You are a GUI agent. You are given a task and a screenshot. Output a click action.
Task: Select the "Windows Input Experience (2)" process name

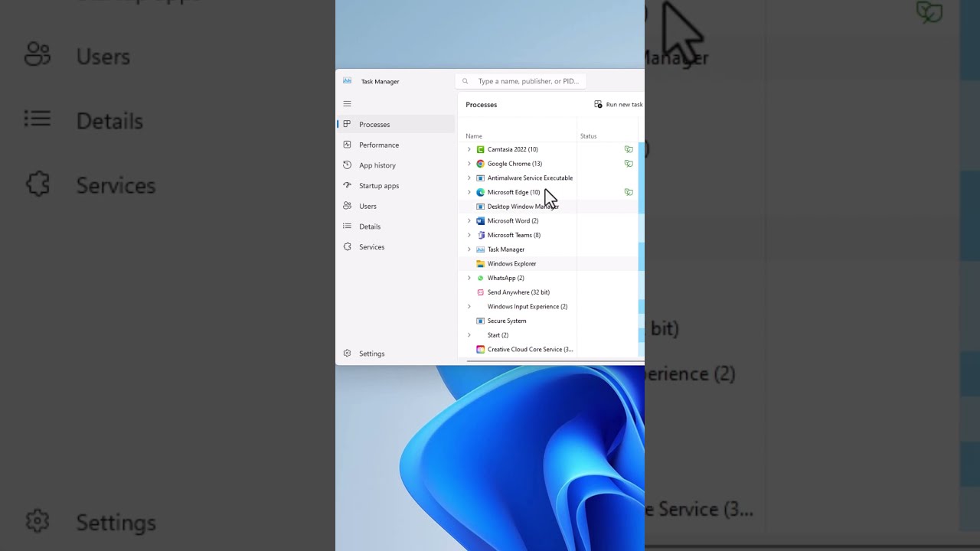click(x=528, y=307)
